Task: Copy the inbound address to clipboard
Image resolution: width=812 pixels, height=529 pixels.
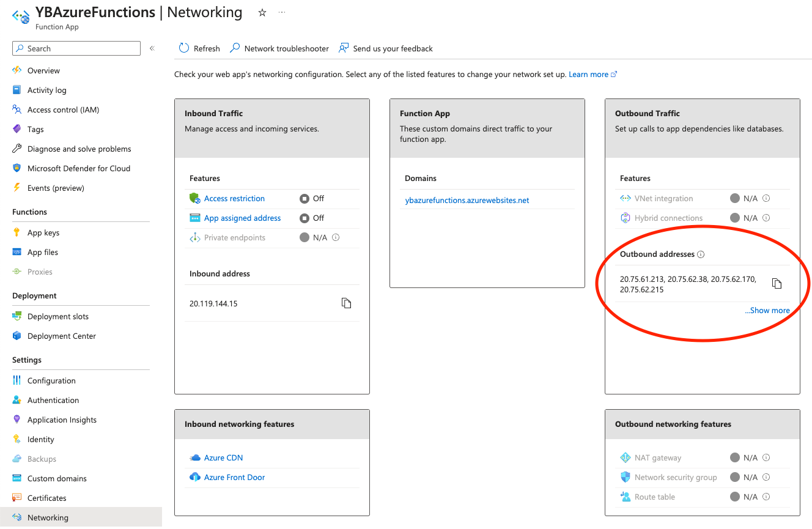Action: 347,303
